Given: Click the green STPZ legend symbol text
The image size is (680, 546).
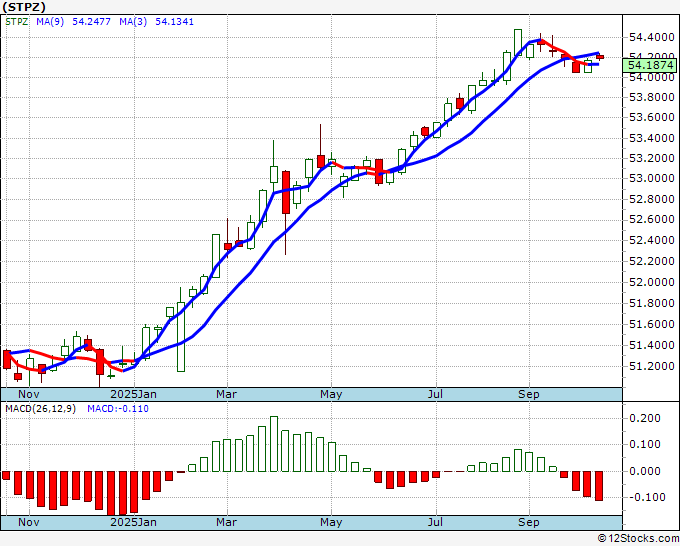Looking at the screenshot, I should pos(16,22).
